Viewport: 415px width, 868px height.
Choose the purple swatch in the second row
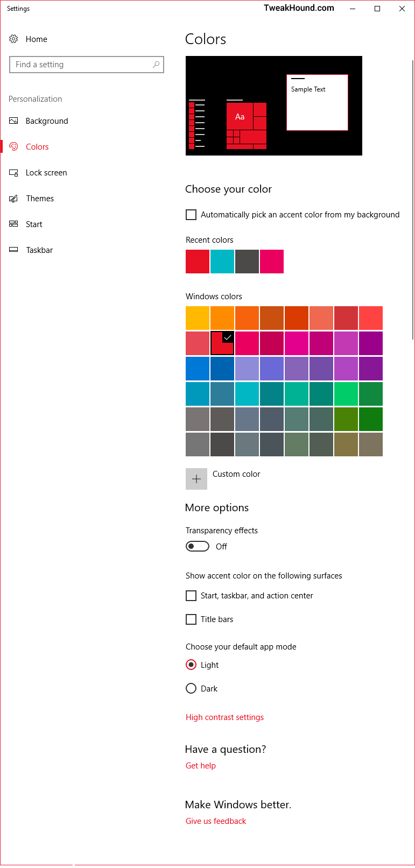click(x=371, y=343)
